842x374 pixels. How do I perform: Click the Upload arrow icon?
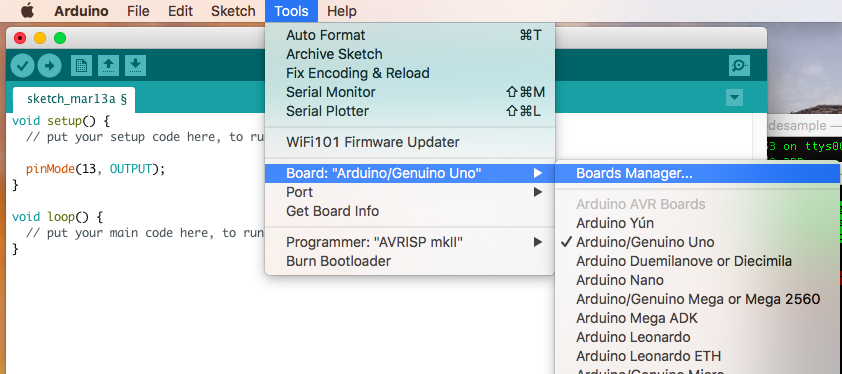(49, 66)
